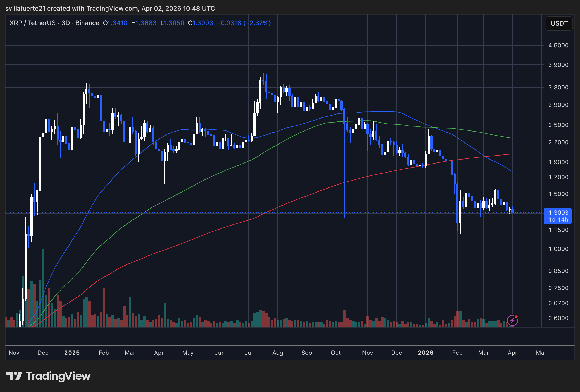
Task: Click the XRP / TetherUS symbol title
Action: tap(33, 23)
